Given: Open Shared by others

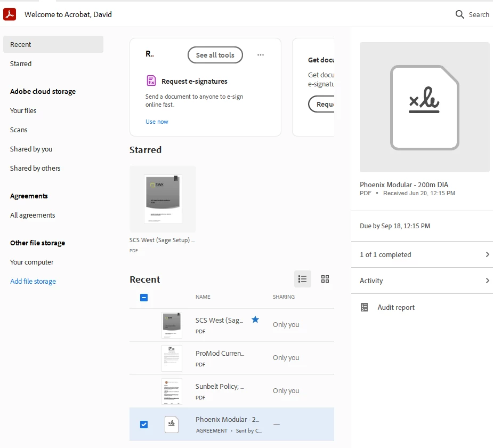Looking at the screenshot, I should pyautogui.click(x=35, y=168).
